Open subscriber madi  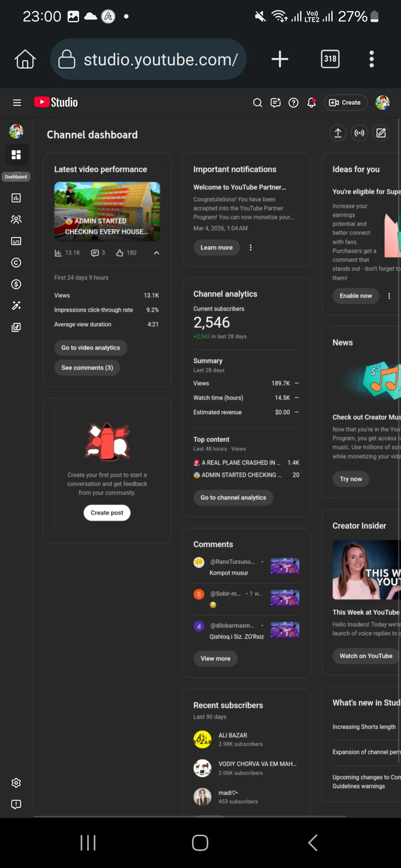pyautogui.click(x=246, y=796)
